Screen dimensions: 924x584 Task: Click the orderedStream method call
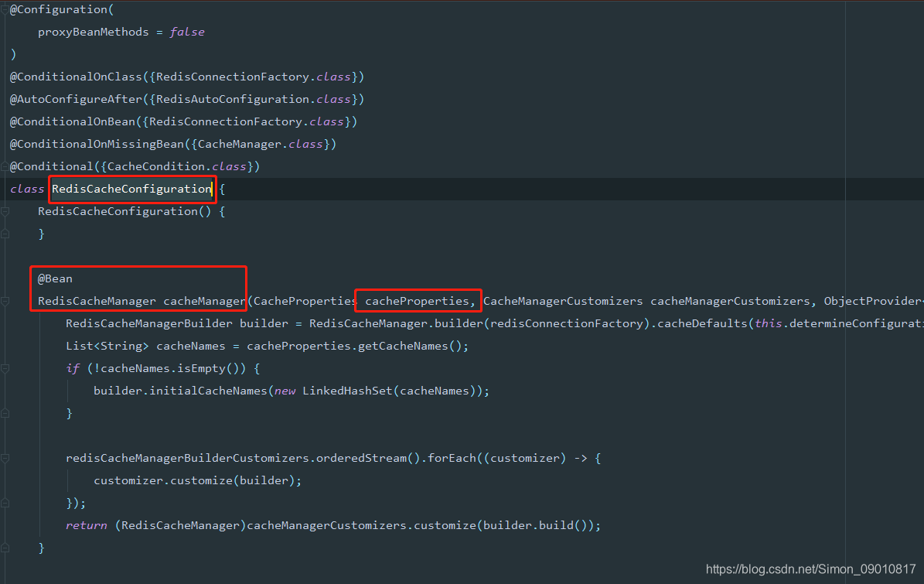click(x=361, y=458)
